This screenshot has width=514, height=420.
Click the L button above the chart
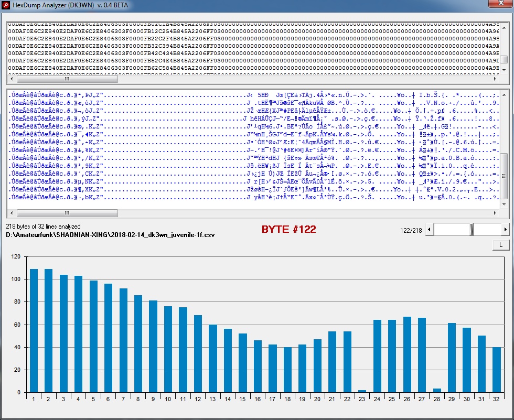click(x=500, y=245)
